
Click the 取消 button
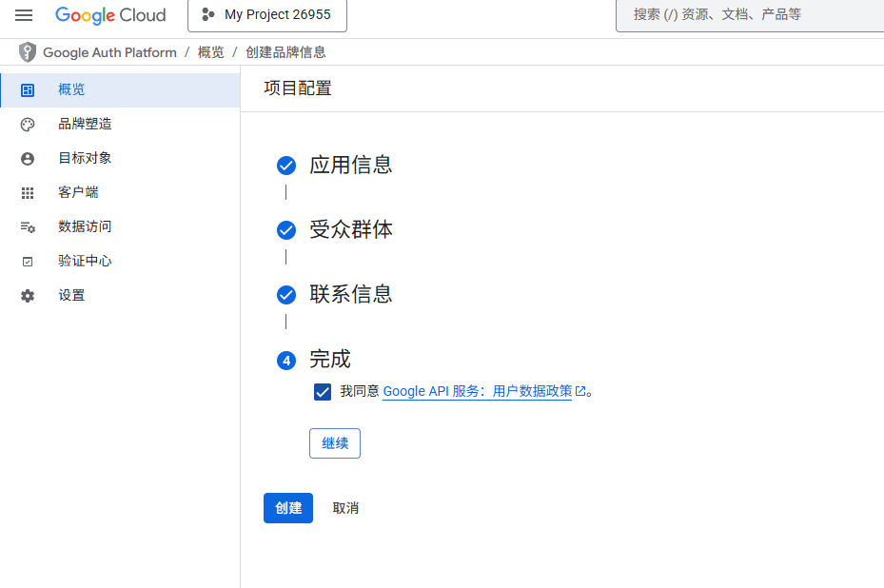(x=345, y=508)
